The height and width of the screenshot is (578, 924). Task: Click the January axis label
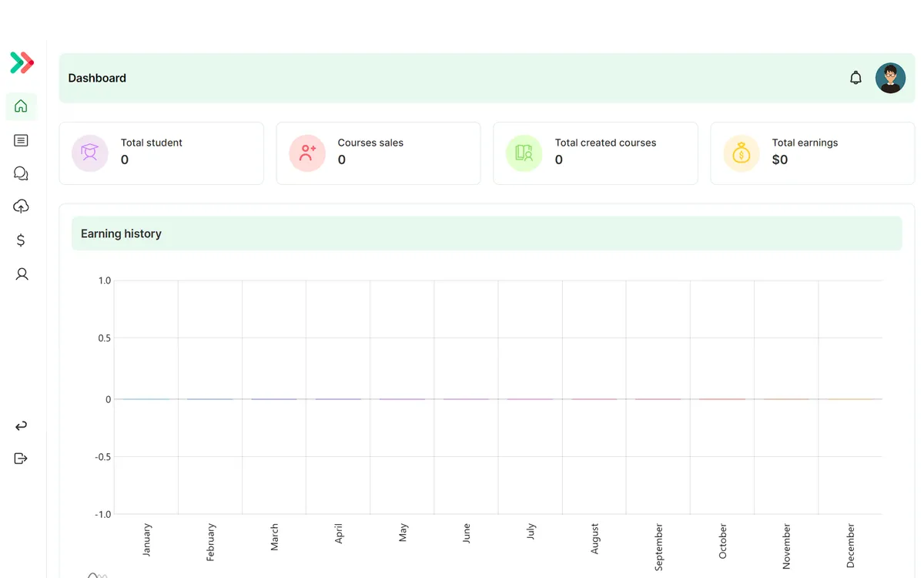point(147,540)
